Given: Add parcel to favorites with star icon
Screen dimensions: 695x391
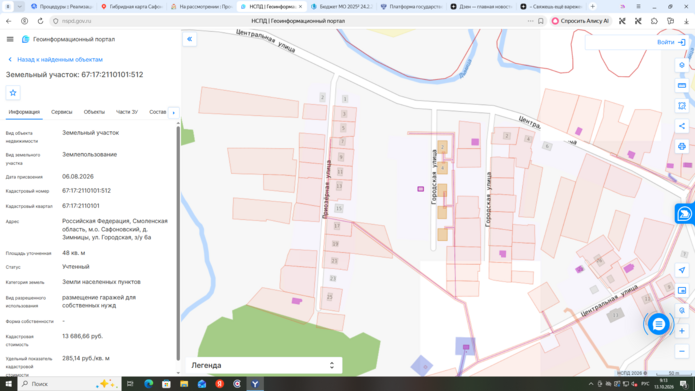Looking at the screenshot, I should pos(13,93).
